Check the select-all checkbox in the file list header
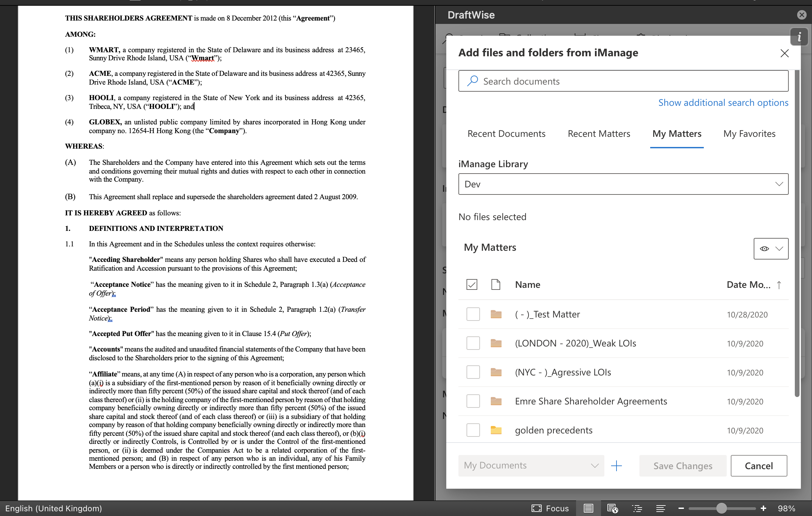 tap(472, 284)
